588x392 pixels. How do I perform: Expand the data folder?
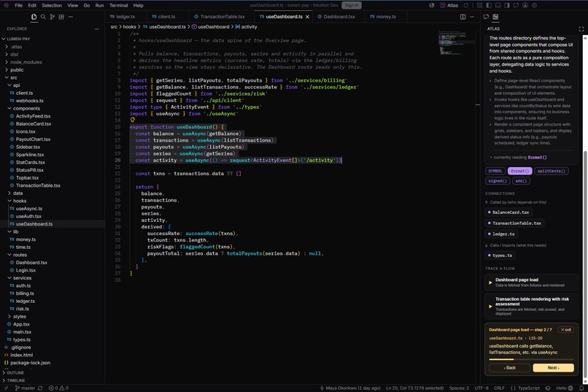[x=18, y=193]
